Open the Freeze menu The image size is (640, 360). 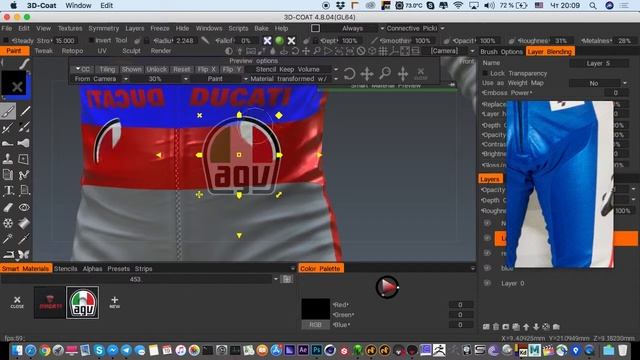[x=160, y=28]
